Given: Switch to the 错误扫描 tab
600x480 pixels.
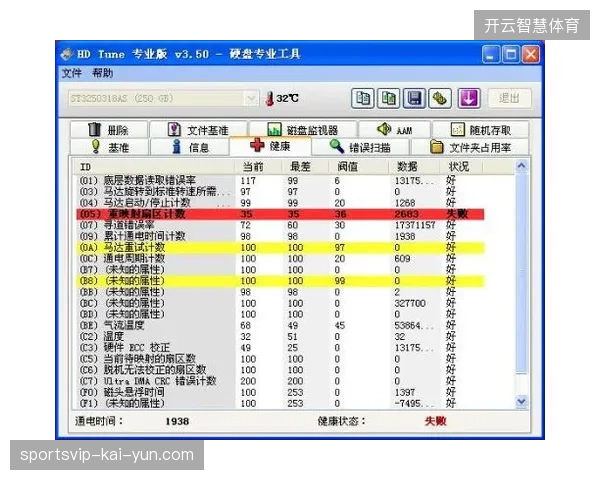Looking at the screenshot, I should click(x=360, y=147).
